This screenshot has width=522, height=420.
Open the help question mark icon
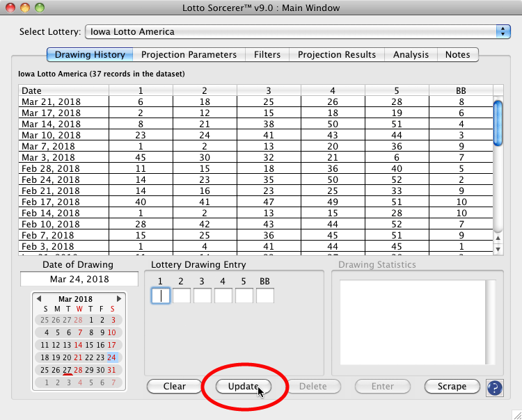(495, 388)
